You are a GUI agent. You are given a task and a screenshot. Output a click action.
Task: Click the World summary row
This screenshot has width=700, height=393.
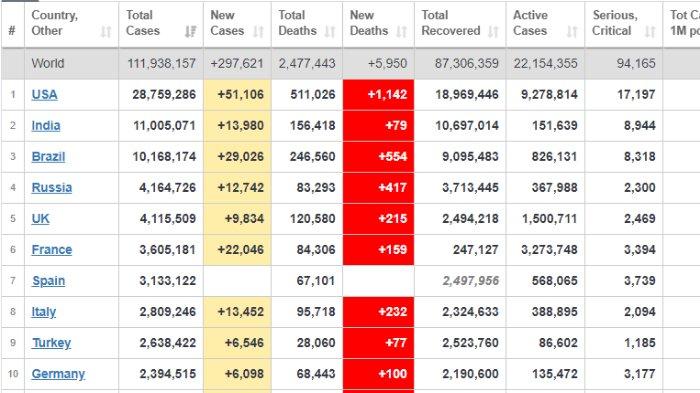point(350,63)
